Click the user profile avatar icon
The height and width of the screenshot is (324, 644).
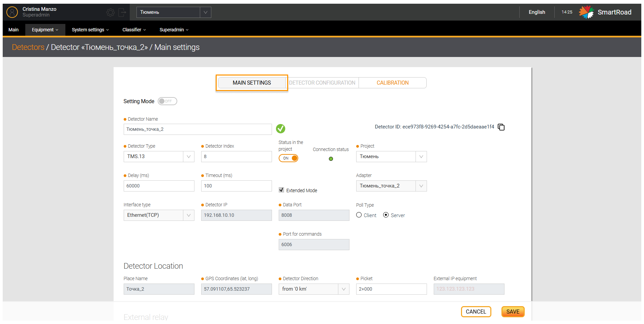[x=12, y=12]
